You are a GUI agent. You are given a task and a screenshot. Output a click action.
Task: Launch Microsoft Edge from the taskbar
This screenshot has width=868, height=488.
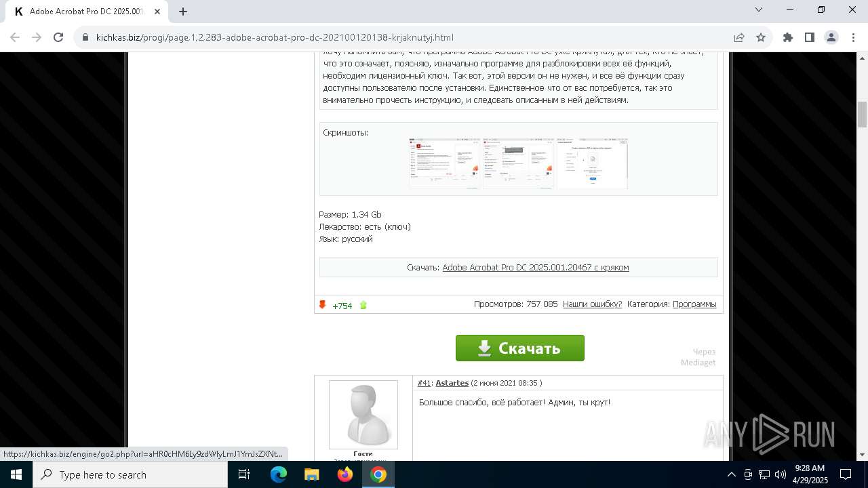coord(279,474)
